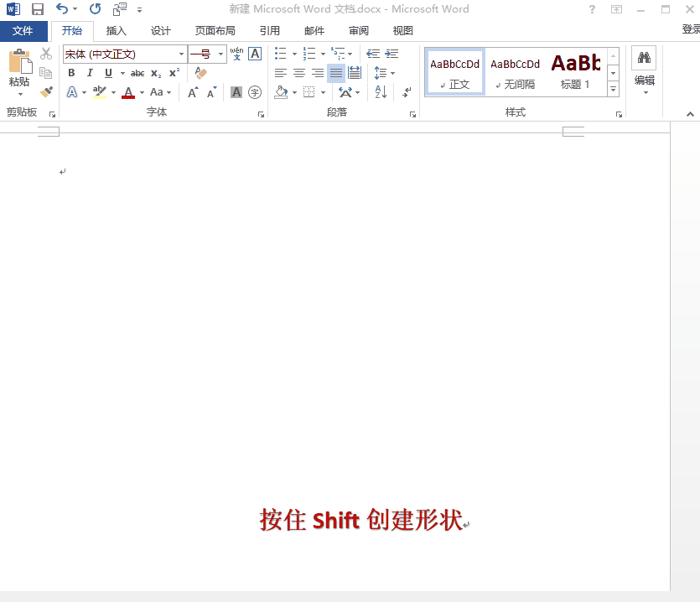Screen dimensions: 700x602
Task: Open Microsoft Word Help question mark
Action: 592,9
